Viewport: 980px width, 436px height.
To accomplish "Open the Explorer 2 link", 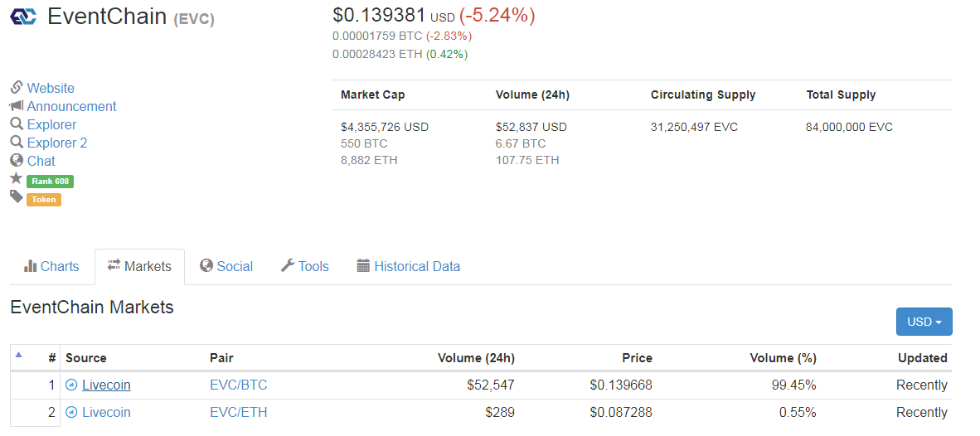I will (x=56, y=143).
